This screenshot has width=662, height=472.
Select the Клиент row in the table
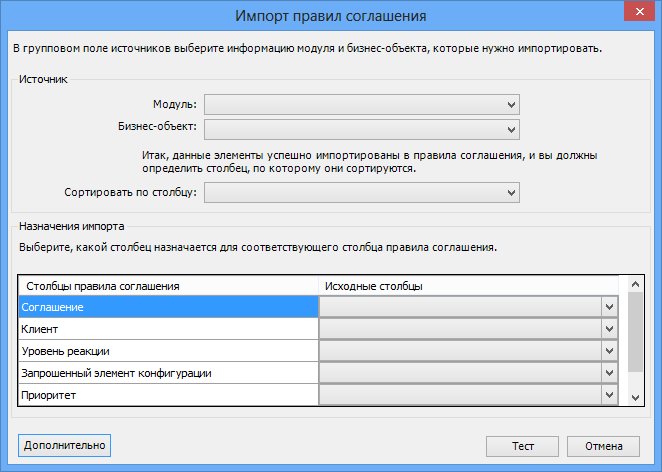[168, 329]
